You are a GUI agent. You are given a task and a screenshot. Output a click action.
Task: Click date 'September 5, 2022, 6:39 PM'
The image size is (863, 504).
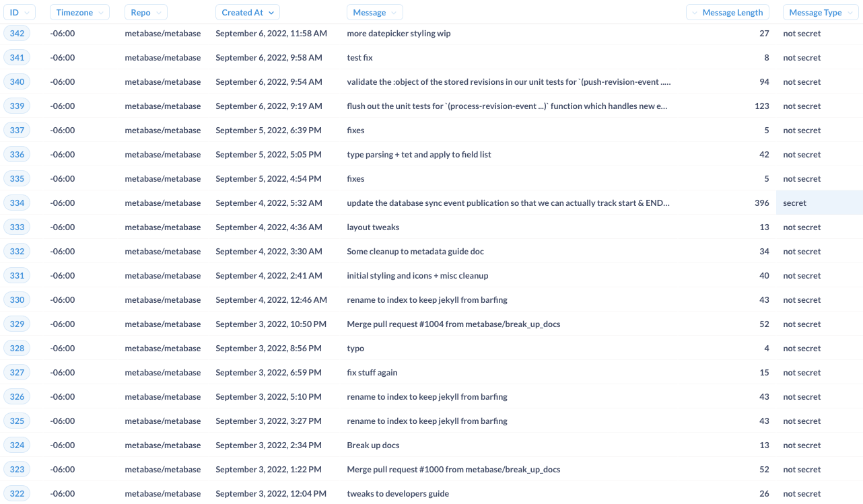[269, 131]
